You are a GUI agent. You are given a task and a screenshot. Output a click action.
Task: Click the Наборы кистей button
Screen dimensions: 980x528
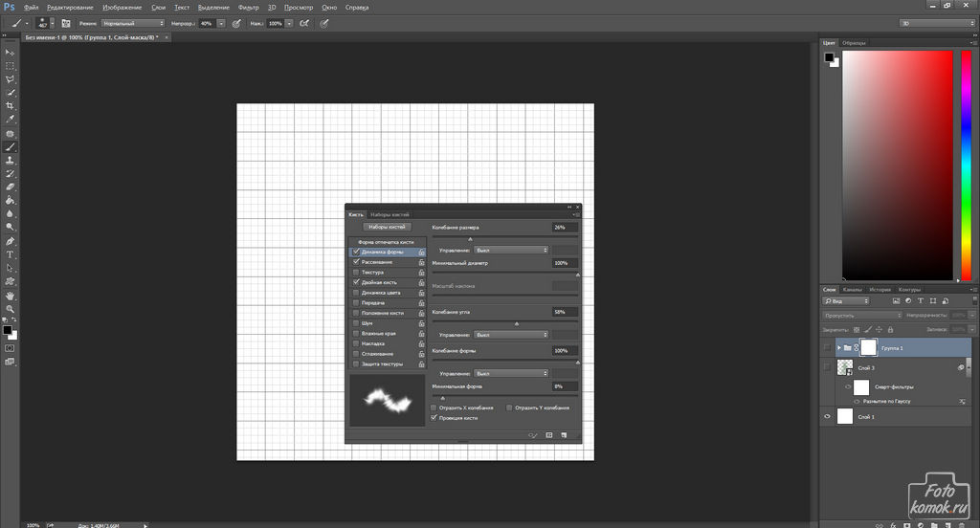click(387, 227)
